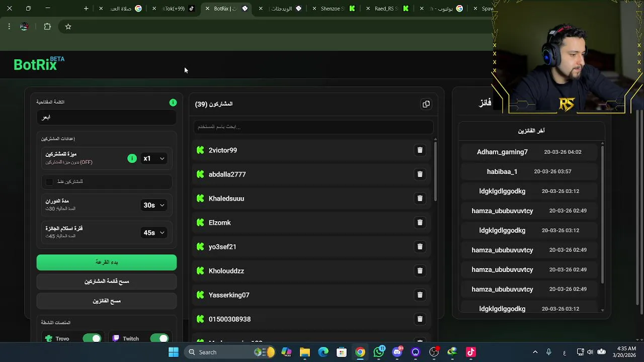The height and width of the screenshot is (362, 644).
Task: Remove 01500308938 using trash icon
Action: coord(420,319)
